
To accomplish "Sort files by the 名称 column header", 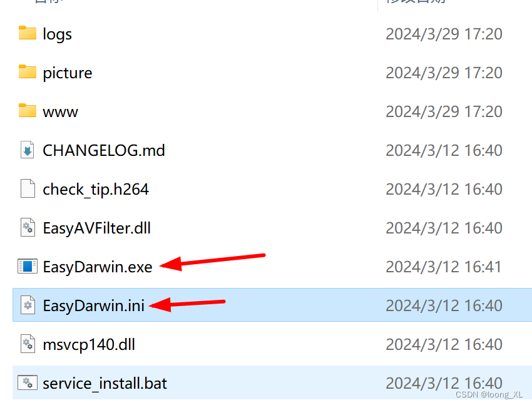I will point(44,3).
